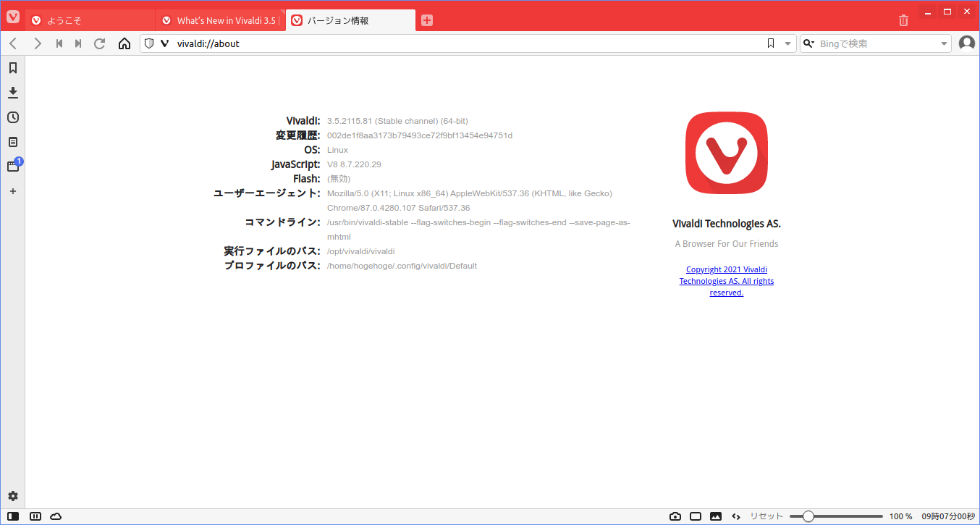Open the Notes panel
Viewport: 980px width, 525px height.
[13, 142]
